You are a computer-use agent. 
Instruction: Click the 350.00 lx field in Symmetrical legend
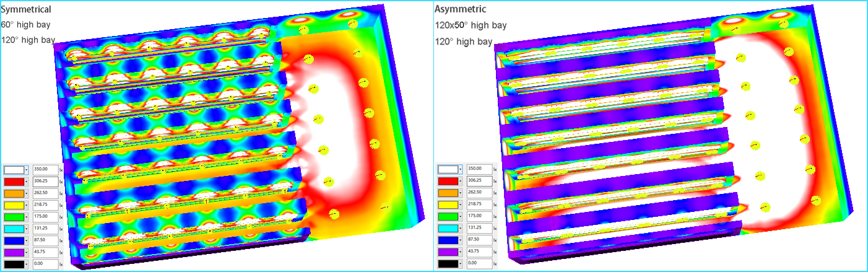45,169
